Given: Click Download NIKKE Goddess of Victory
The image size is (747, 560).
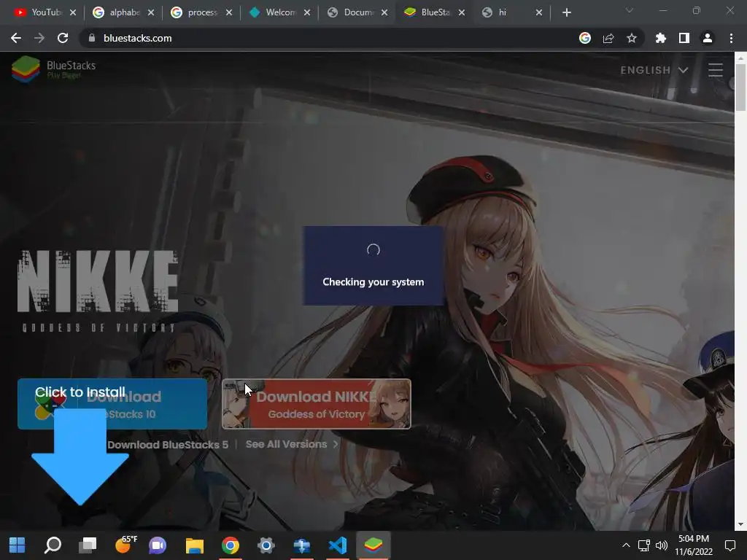Looking at the screenshot, I should coord(317,404).
